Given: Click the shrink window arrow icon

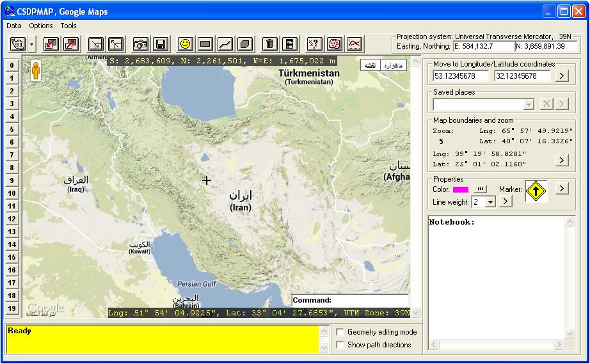Looking at the screenshot, I should pyautogui.click(x=96, y=44).
